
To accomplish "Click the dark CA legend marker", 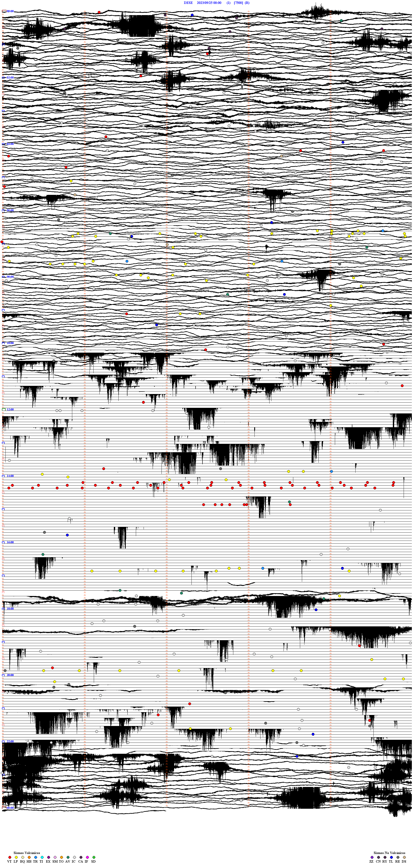I will pos(81,857).
